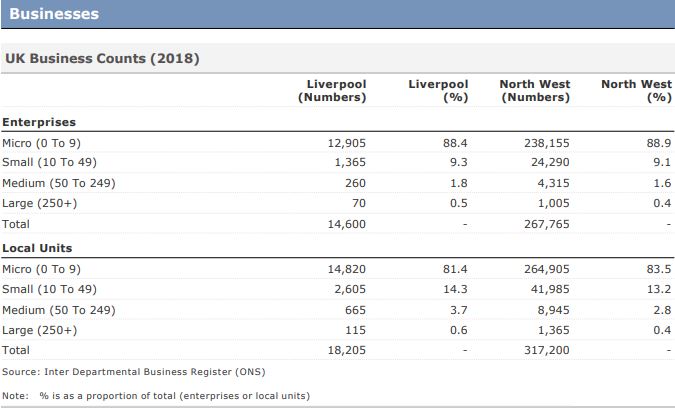675x419 pixels.
Task: Select the note about percentage proportion of total
Action: pos(155,396)
